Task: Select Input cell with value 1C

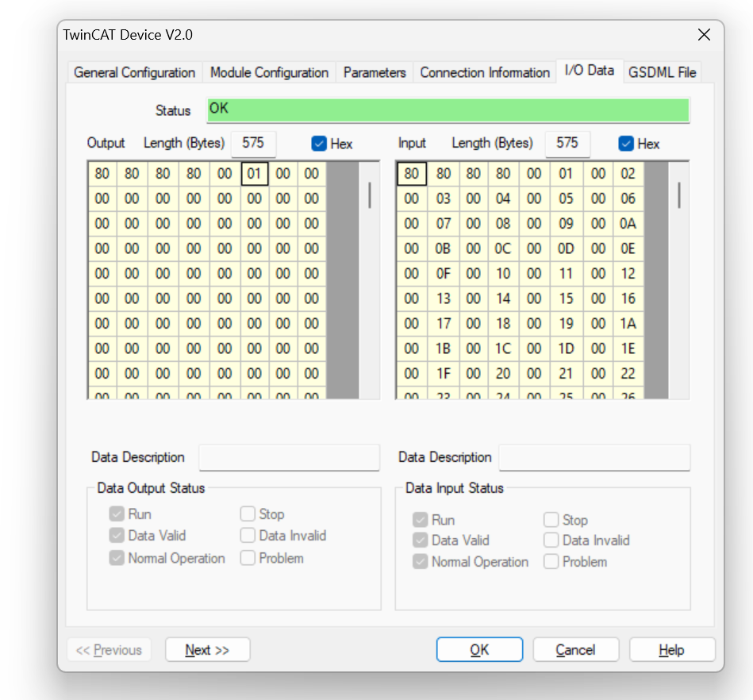Action: pos(503,348)
